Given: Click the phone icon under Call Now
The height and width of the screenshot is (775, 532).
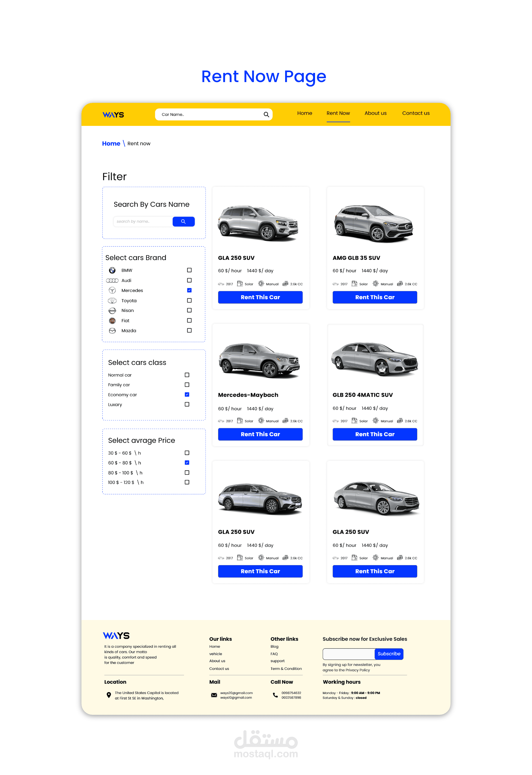Looking at the screenshot, I should pyautogui.click(x=275, y=695).
